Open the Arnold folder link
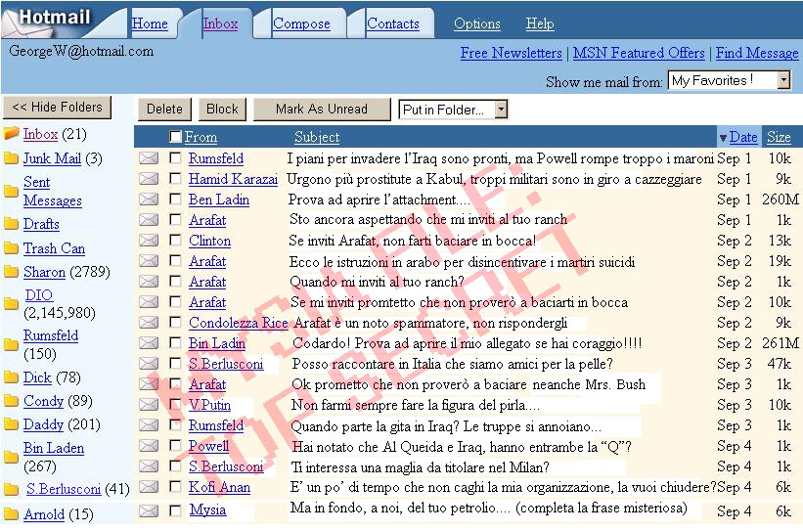 tap(44, 514)
